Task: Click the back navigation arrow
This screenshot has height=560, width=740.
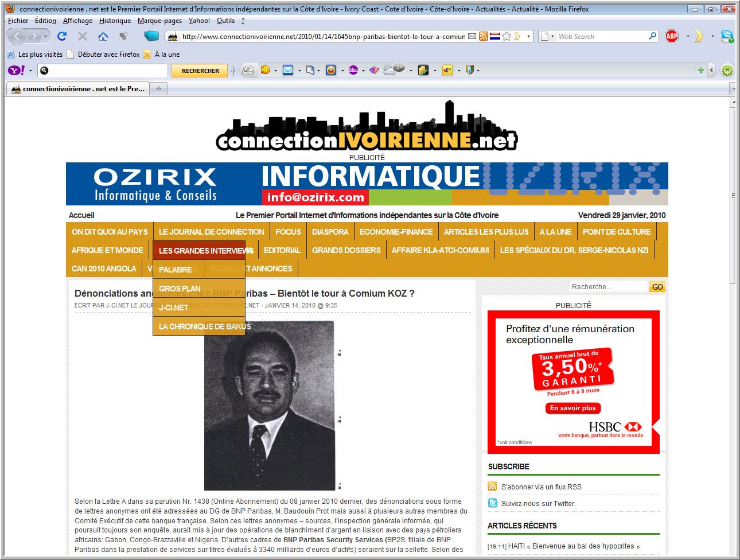Action: (x=17, y=36)
